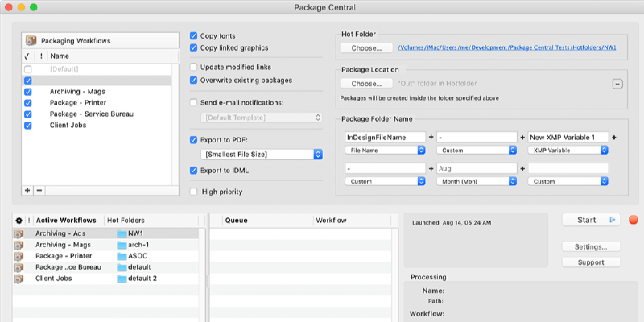Enable the High priority checkbox
This screenshot has height=322, width=644.
[x=194, y=192]
